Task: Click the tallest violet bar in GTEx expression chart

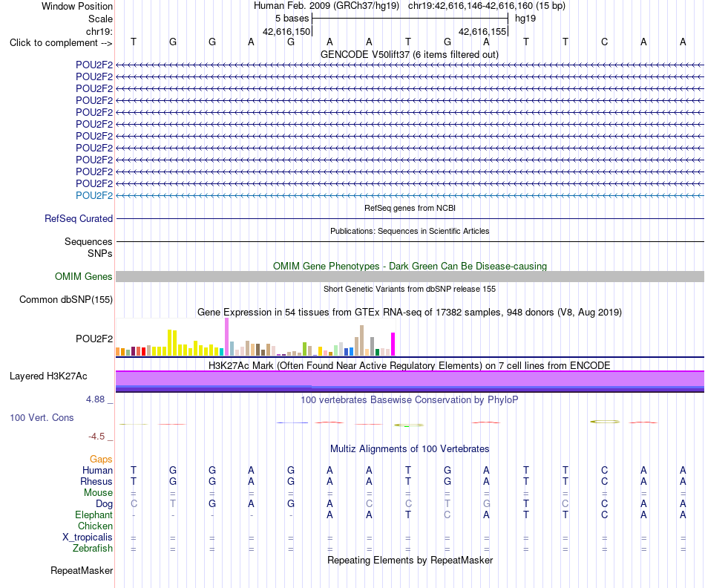Action: pos(226,337)
